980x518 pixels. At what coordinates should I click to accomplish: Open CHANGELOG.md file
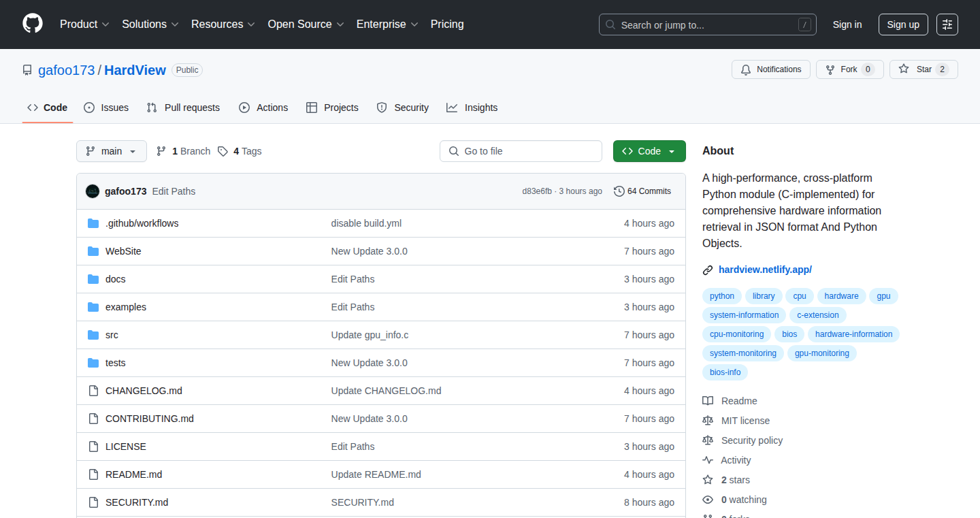(x=144, y=391)
